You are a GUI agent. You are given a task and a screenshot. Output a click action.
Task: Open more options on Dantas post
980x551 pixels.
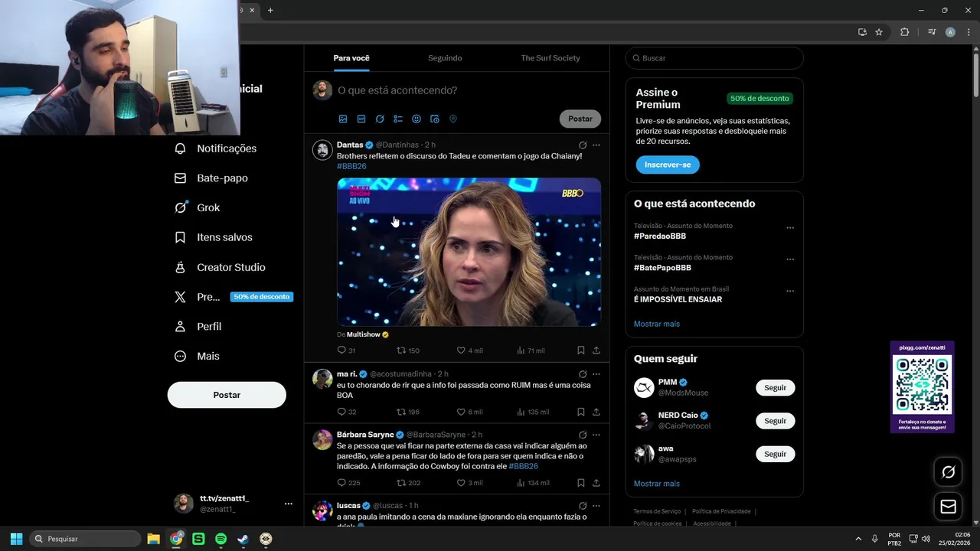(596, 145)
